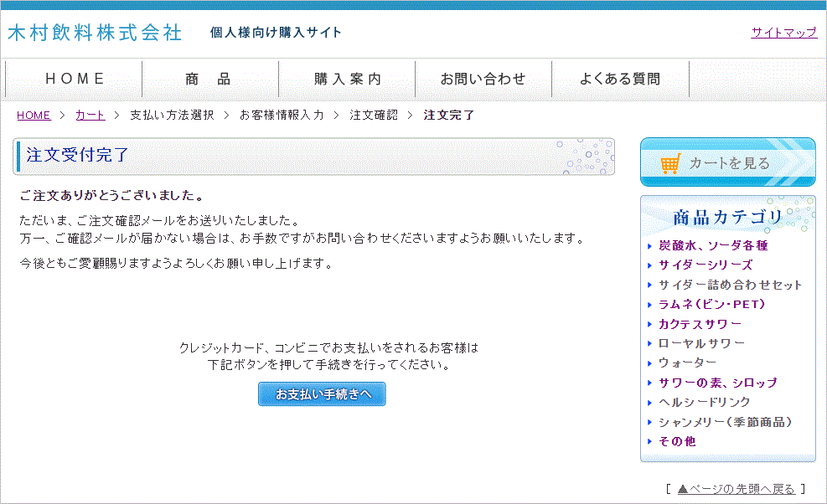827x504 pixels.
Task: Open the サイダーシリーズ category link
Action: [705, 265]
